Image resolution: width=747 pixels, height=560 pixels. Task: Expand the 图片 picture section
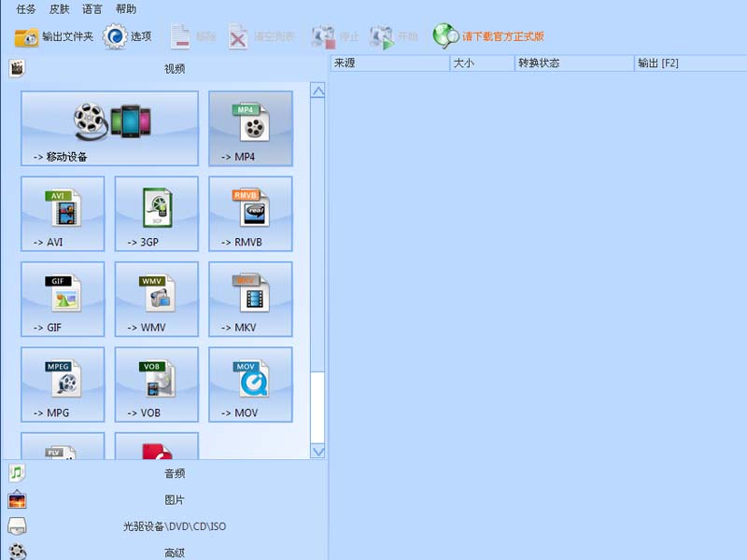click(173, 499)
